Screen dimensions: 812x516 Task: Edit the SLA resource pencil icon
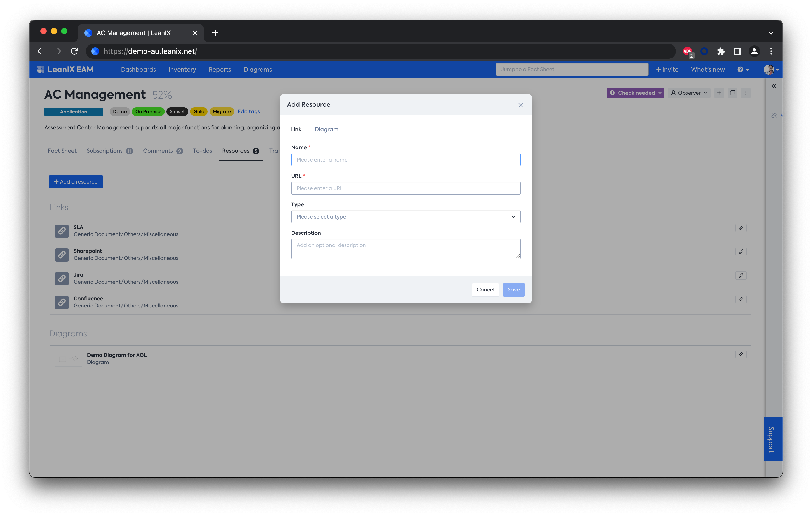tap(741, 228)
